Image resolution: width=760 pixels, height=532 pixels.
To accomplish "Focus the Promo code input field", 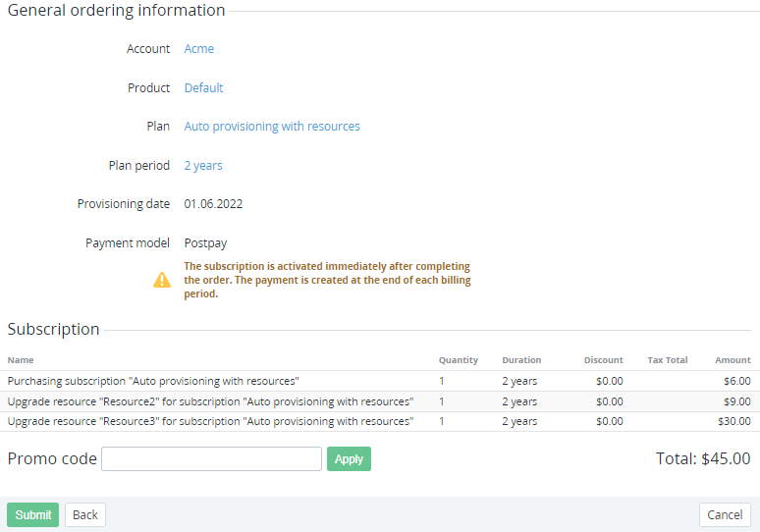I will point(211,458).
